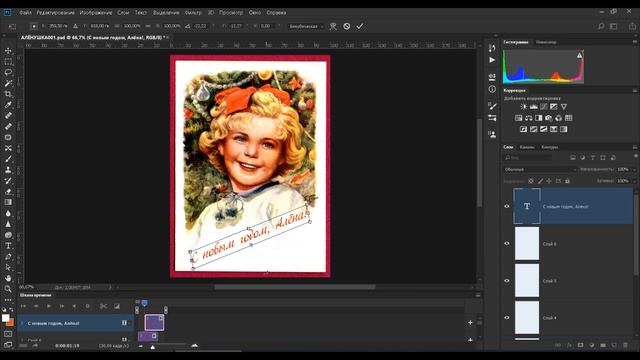Screen dimensions: 640x360
Task: Switch to warp mode icon
Action: pyautogui.click(x=333, y=26)
